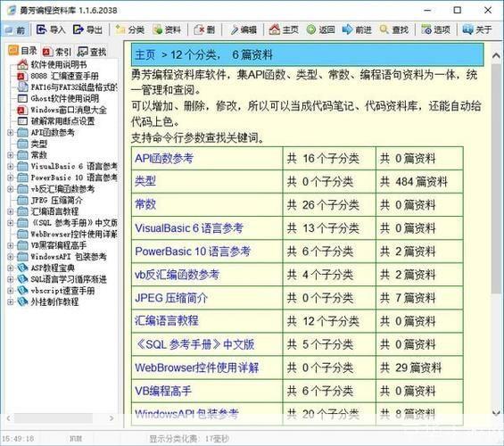
Task: Switch to the 索引 tab
Action: 56,52
